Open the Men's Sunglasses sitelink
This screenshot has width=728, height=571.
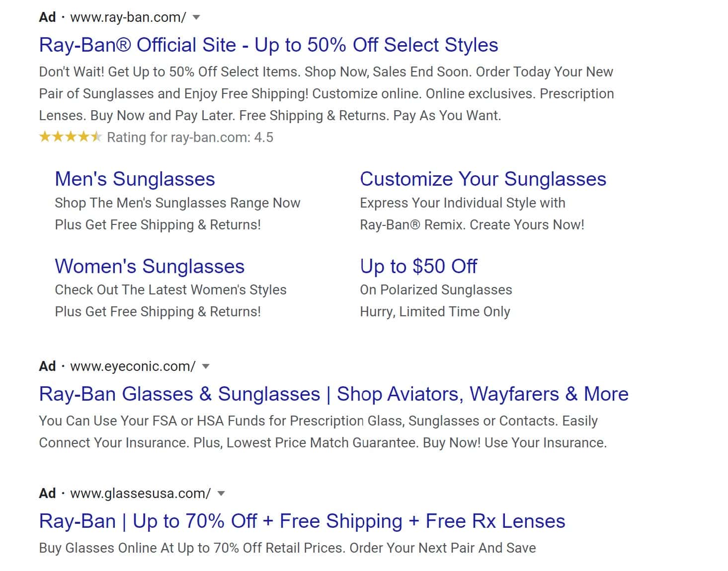tap(135, 179)
